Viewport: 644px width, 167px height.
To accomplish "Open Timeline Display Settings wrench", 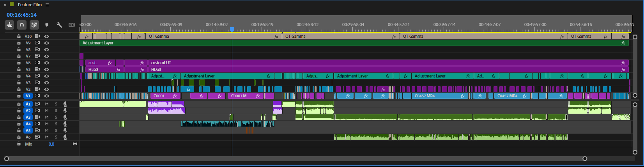I will click(59, 25).
